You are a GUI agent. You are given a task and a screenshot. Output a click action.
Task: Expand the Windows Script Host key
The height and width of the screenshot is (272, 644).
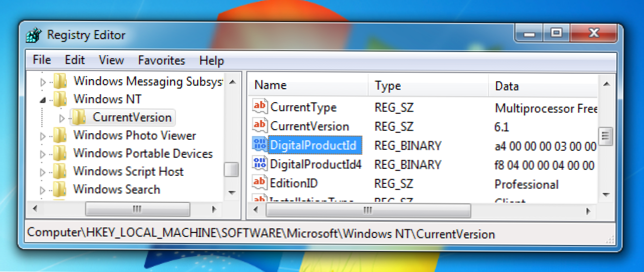43,172
